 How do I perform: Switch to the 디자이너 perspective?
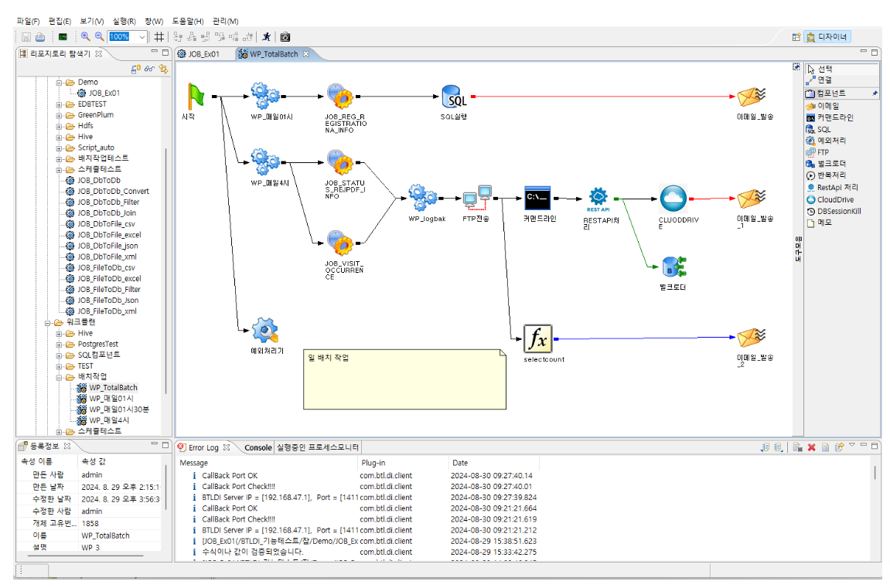[x=827, y=37]
